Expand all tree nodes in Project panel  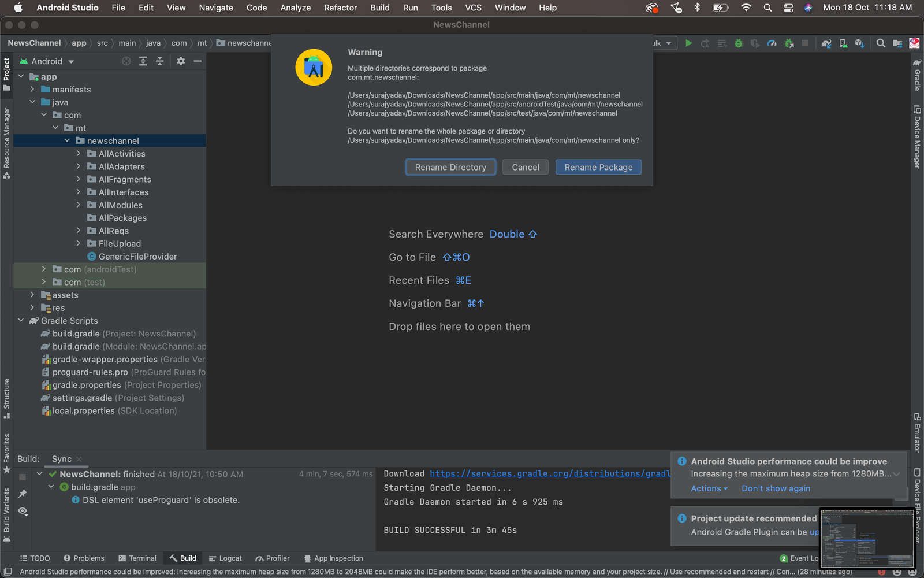143,61
